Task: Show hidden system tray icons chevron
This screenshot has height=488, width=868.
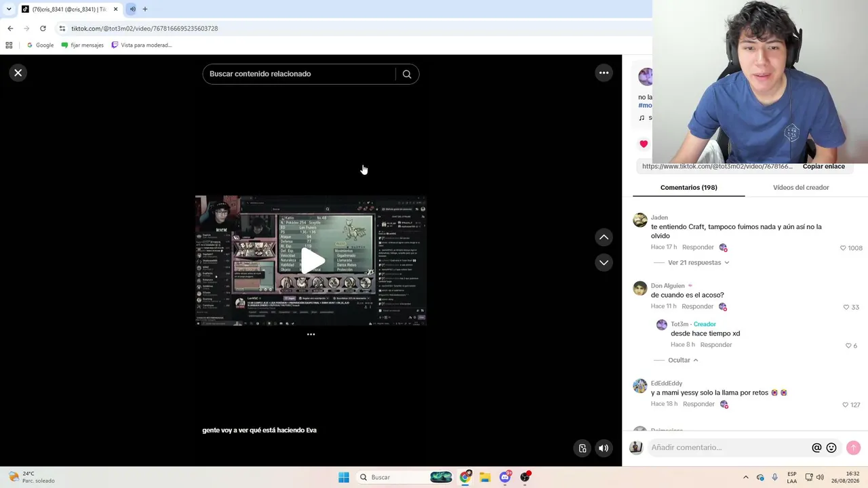Action: coord(746,477)
